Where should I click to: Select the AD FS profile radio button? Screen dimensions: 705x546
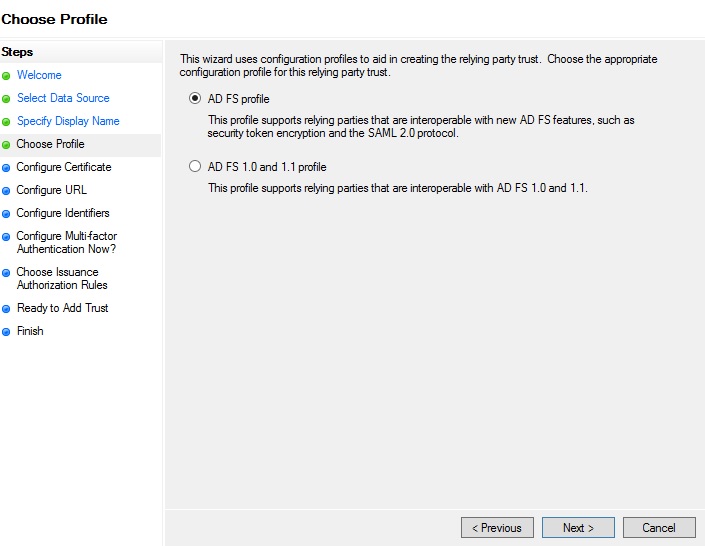click(195, 99)
